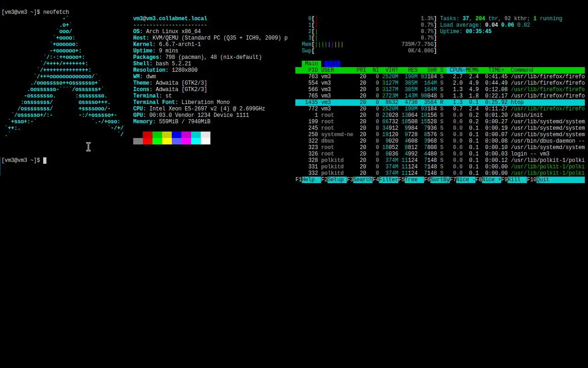Select process row with PID 554
The width and height of the screenshot is (588, 368).
(440, 83)
